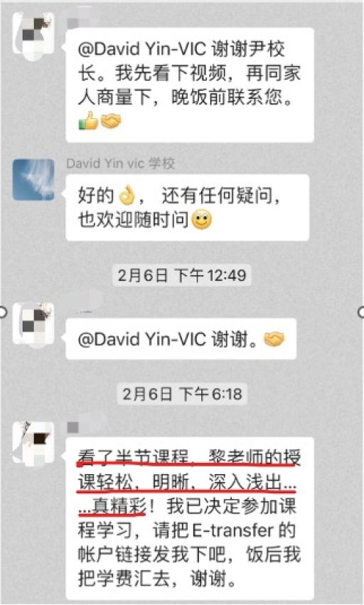Tap the thumbs-up emoji in first message
The image size is (364, 605).
coord(88,121)
